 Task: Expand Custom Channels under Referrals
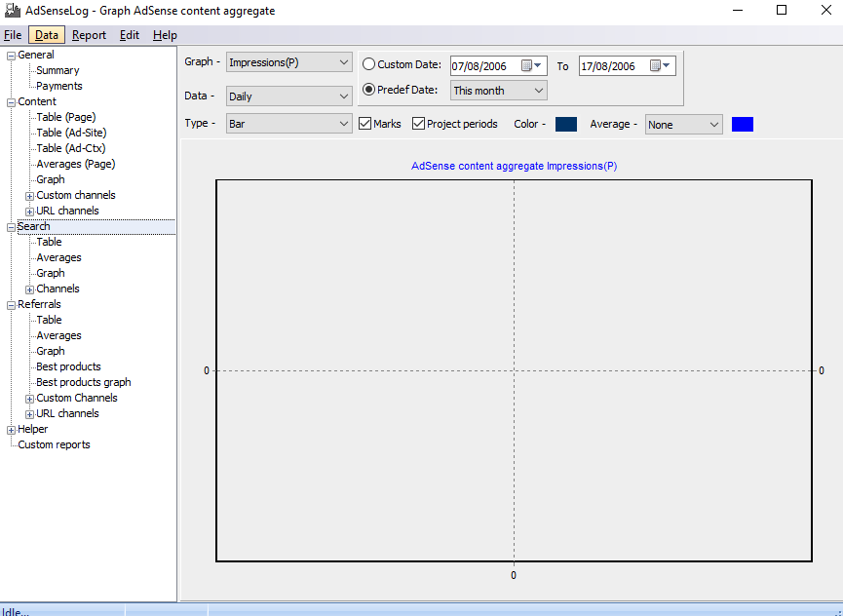click(29, 399)
